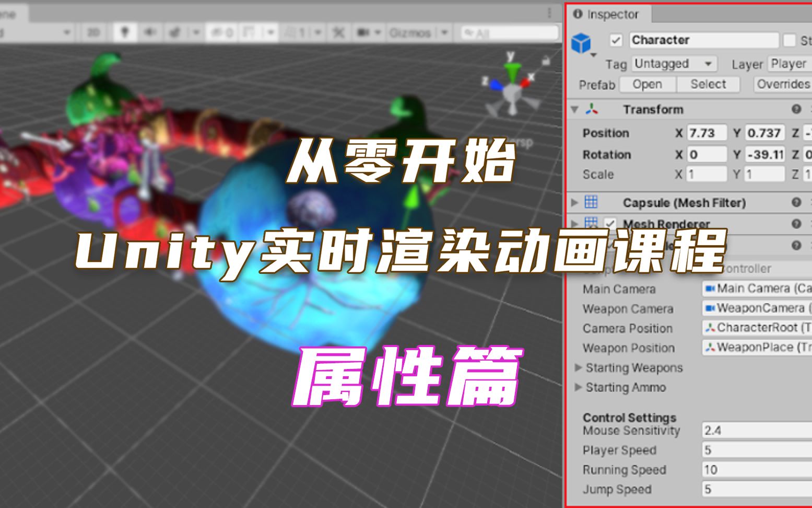Open Prefab Overrides dropdown

pos(783,84)
